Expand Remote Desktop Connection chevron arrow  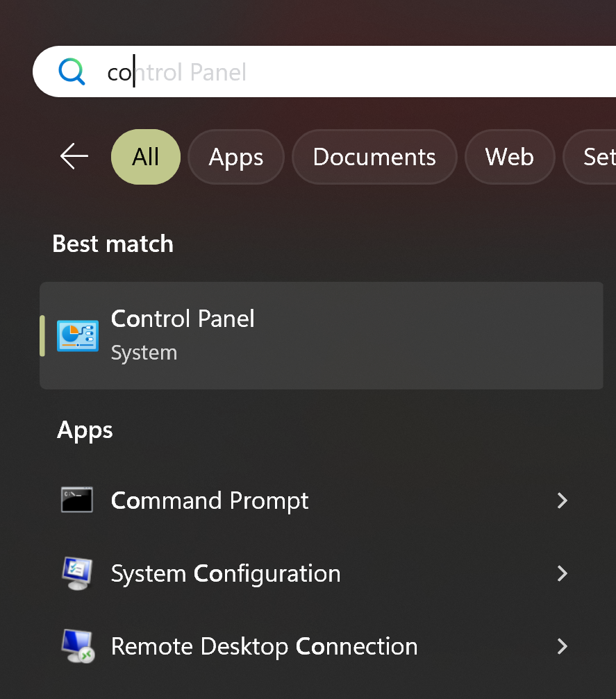pos(563,646)
